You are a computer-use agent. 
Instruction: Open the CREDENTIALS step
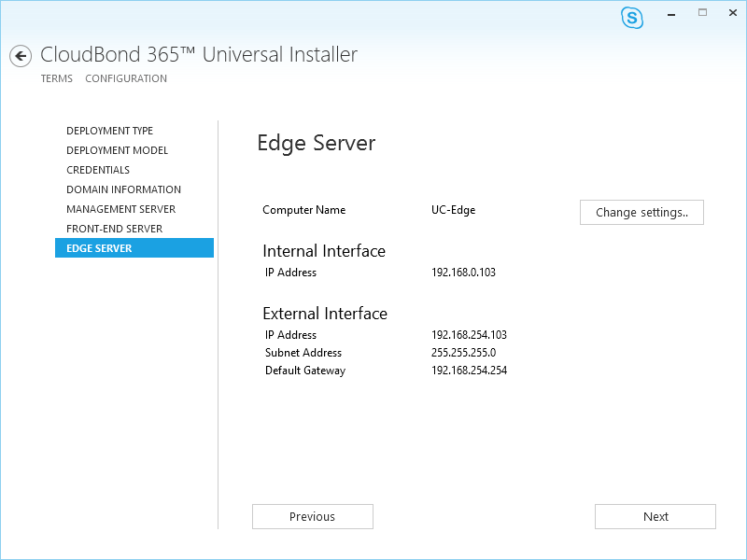(x=98, y=170)
